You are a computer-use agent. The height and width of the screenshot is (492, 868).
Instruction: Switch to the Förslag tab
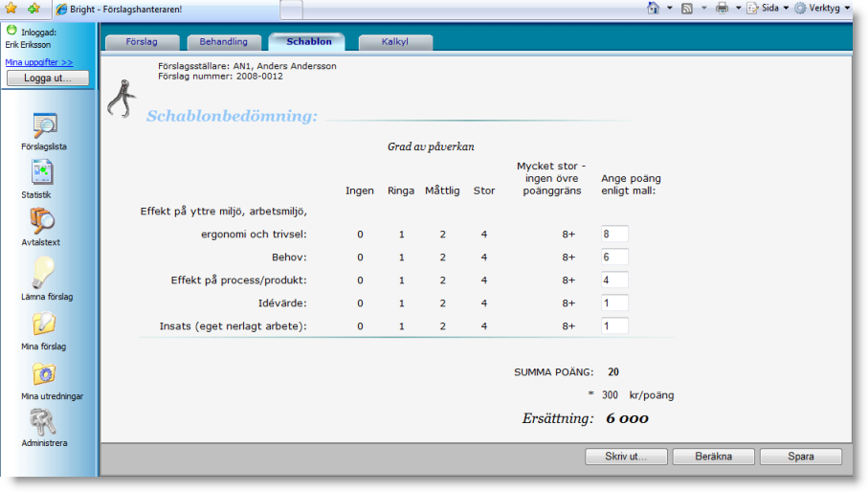142,42
